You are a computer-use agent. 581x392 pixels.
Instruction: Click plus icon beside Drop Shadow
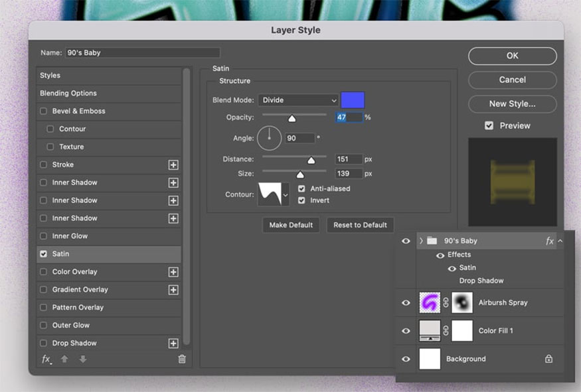pyautogui.click(x=173, y=343)
